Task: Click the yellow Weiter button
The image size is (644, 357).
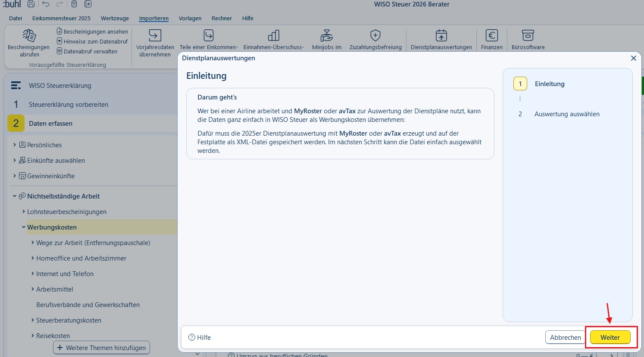Action: [610, 338]
